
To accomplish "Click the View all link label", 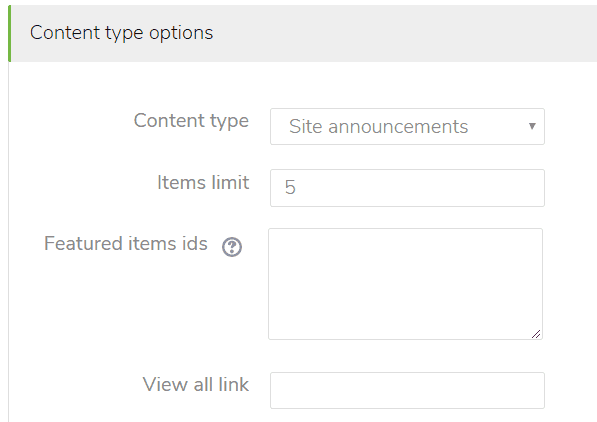I will point(196,384).
